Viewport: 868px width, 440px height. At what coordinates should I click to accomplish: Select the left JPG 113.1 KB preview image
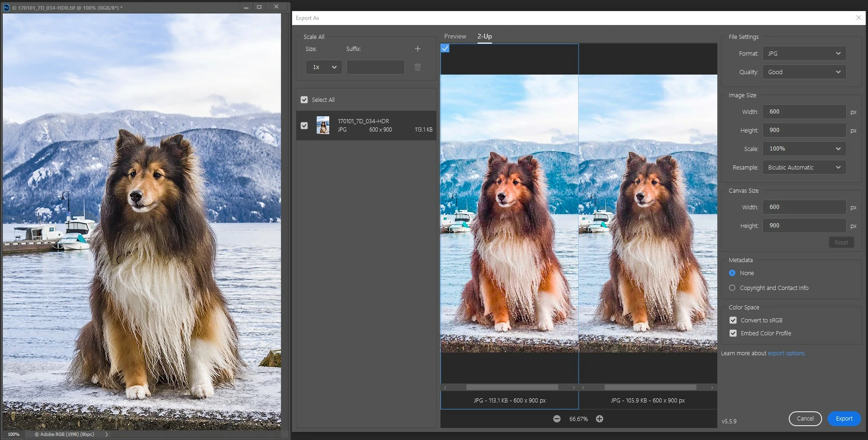pos(510,214)
